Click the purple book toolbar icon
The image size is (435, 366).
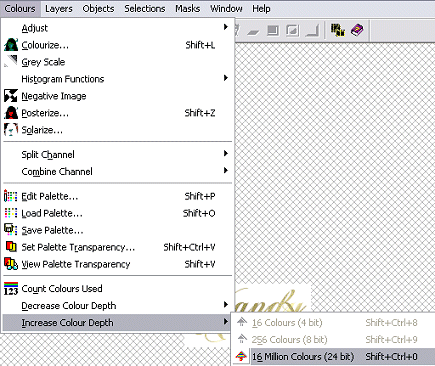[357, 30]
